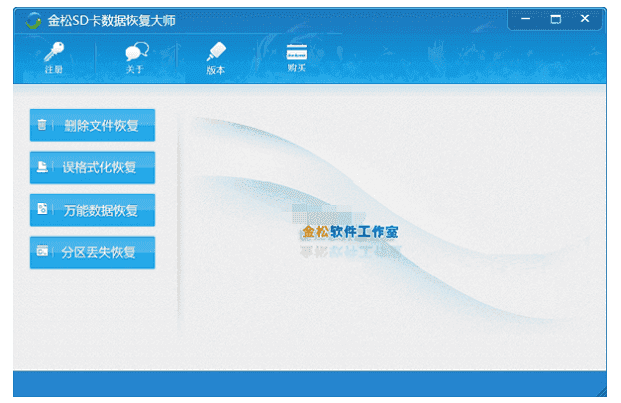
Task: Click the 金松软件工作室 studio logo text
Action: point(350,232)
